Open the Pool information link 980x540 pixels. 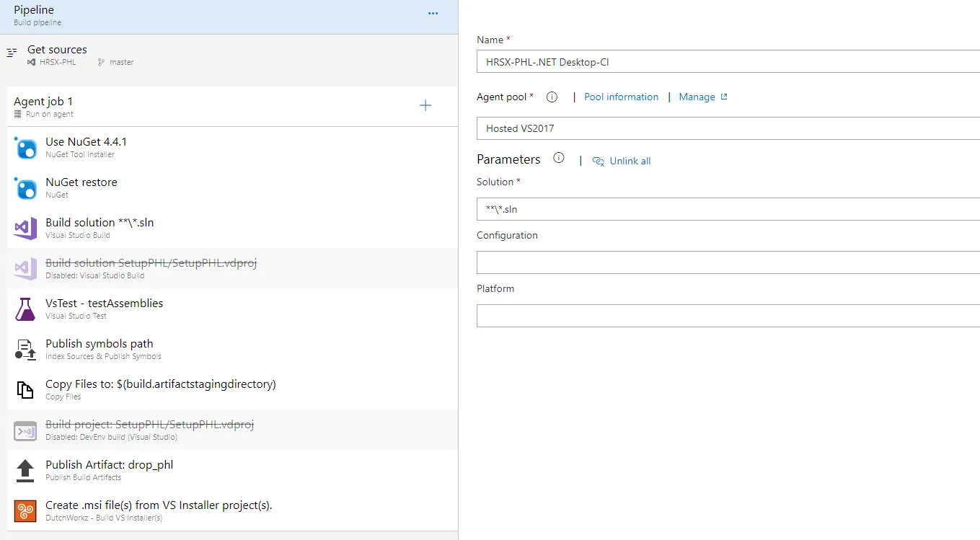(621, 97)
